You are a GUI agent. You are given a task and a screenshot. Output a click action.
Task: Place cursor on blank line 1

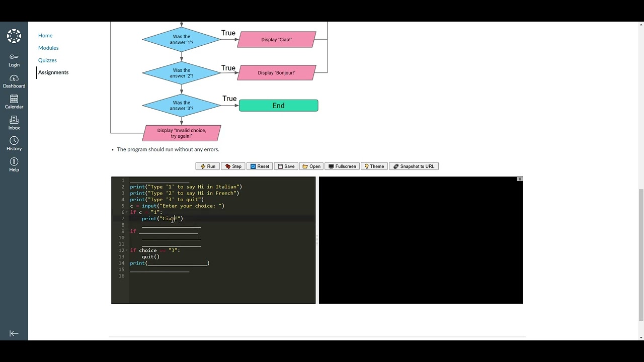[x=159, y=180]
